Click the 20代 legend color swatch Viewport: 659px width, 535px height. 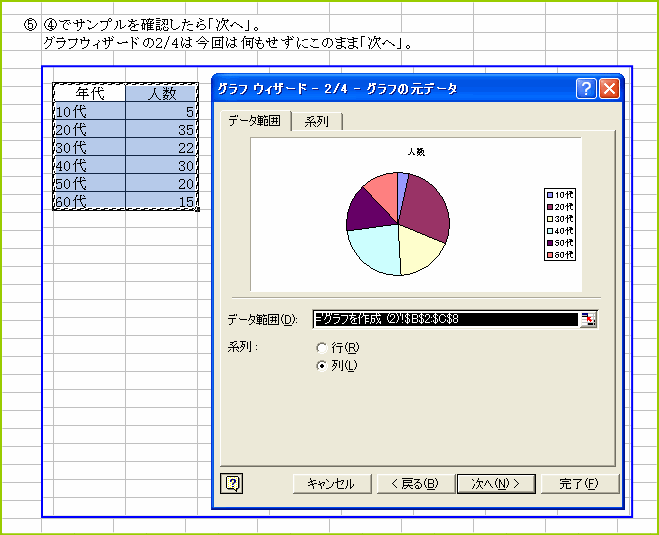click(550, 207)
